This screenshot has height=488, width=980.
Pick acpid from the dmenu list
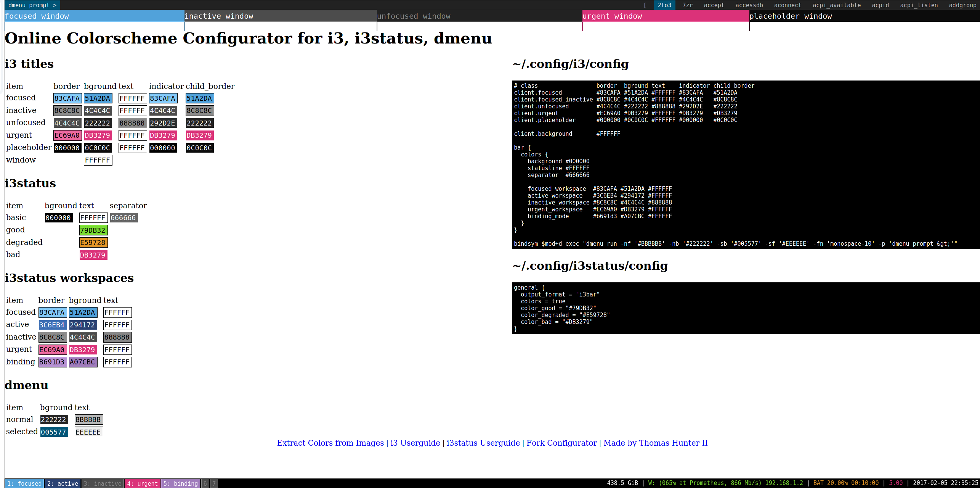coord(880,5)
